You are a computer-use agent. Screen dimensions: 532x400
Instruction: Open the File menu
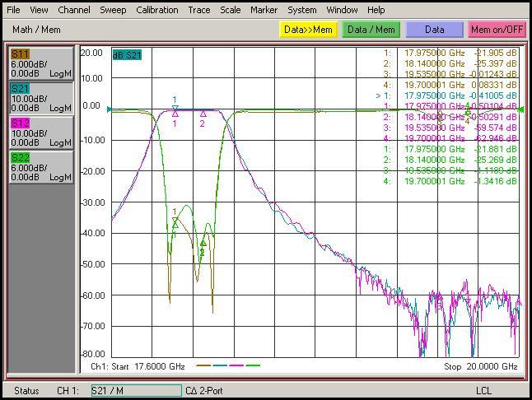coord(13,10)
